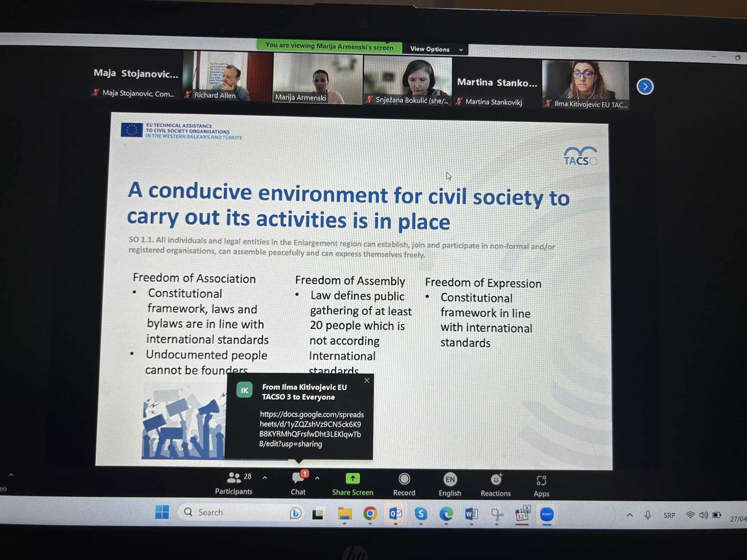
Task: Change SRP keyboard language
Action: coord(669,515)
